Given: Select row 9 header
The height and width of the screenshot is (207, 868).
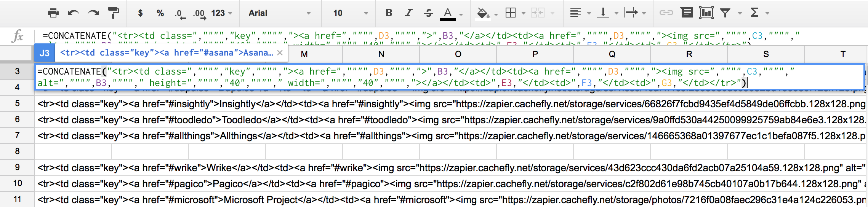Looking at the screenshot, I should pyautogui.click(x=17, y=167).
